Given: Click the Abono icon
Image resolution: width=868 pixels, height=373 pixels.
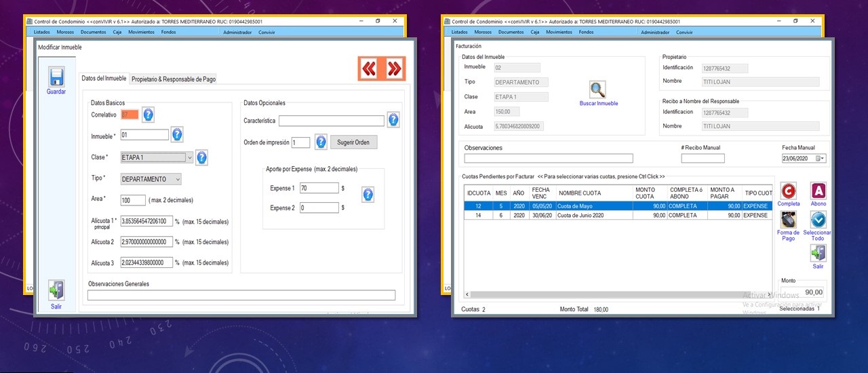Looking at the screenshot, I should pos(818,191).
